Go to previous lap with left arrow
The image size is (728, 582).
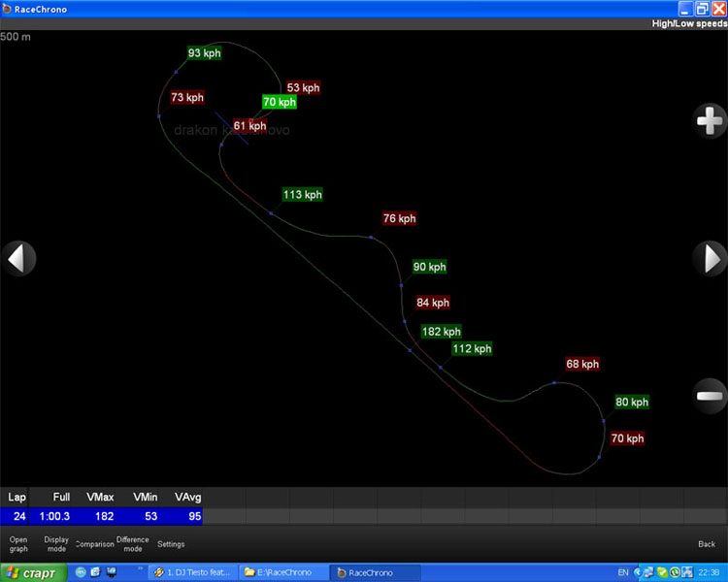point(19,259)
